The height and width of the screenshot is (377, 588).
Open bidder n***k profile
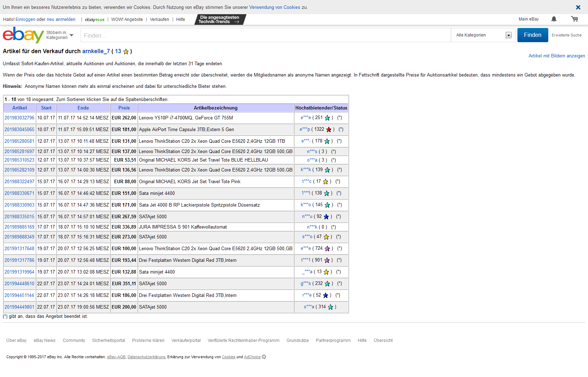coord(312,227)
